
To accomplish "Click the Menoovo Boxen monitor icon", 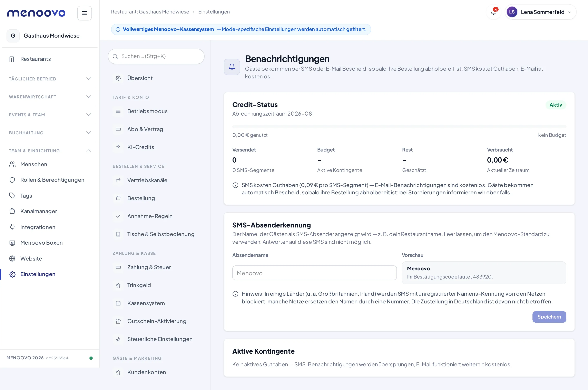I will pos(12,243).
